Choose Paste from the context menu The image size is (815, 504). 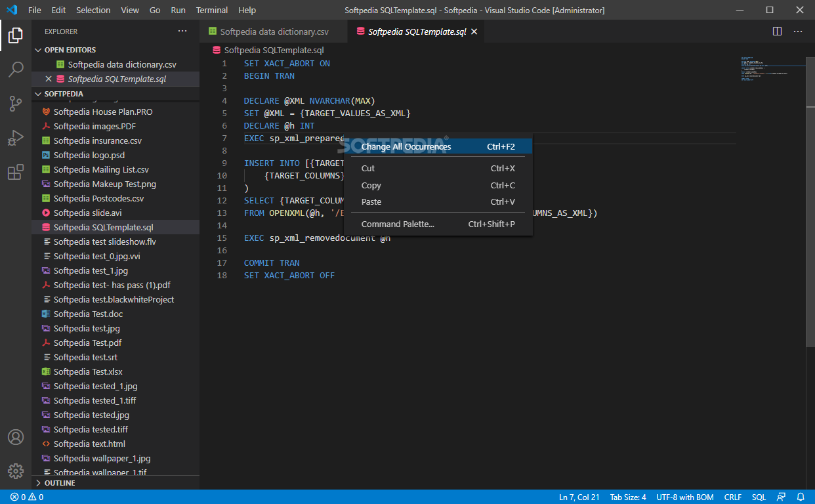[438, 201]
